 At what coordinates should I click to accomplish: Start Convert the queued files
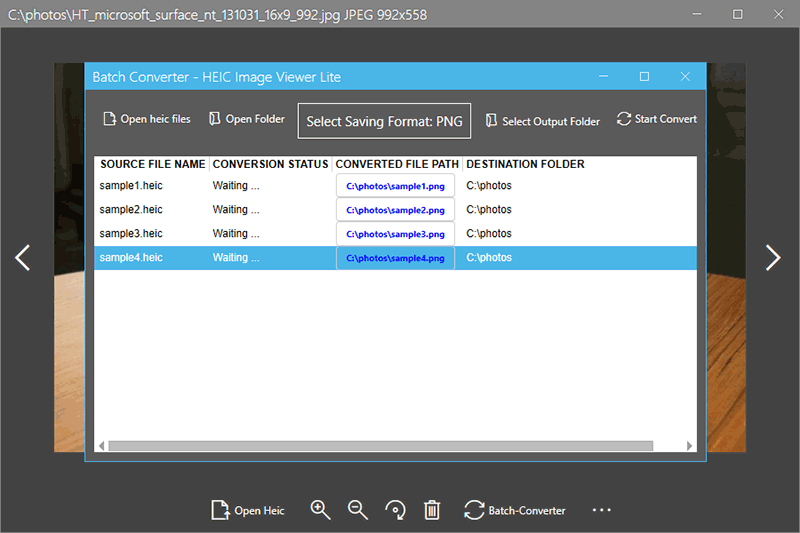(x=657, y=119)
